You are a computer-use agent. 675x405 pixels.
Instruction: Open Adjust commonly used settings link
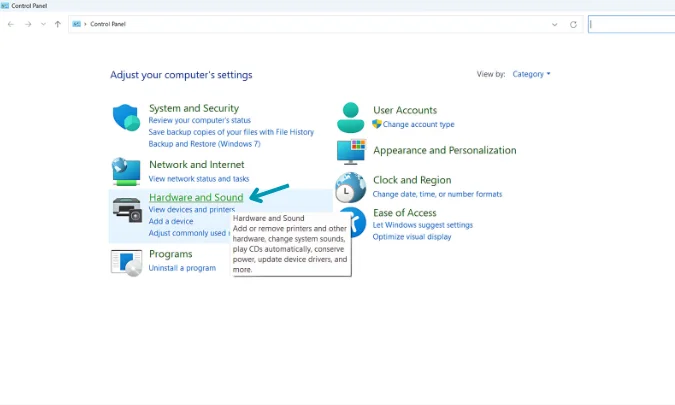click(189, 233)
